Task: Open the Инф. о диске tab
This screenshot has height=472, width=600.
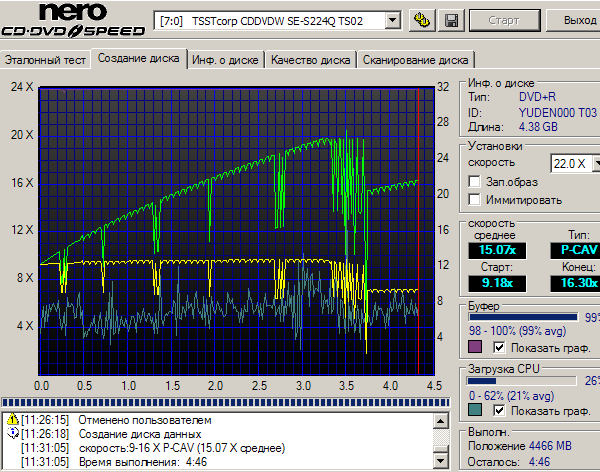Action: [x=225, y=60]
